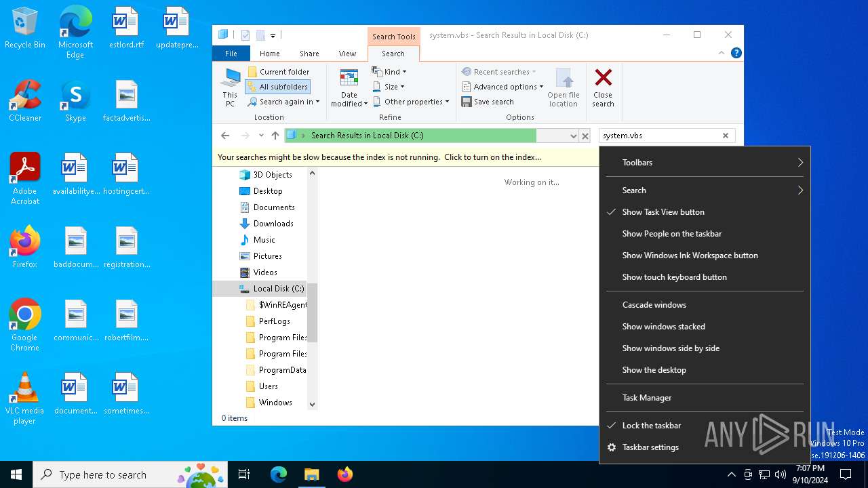The image size is (868, 488).
Task: Open PerfLogs folder in tree
Action: point(274,321)
